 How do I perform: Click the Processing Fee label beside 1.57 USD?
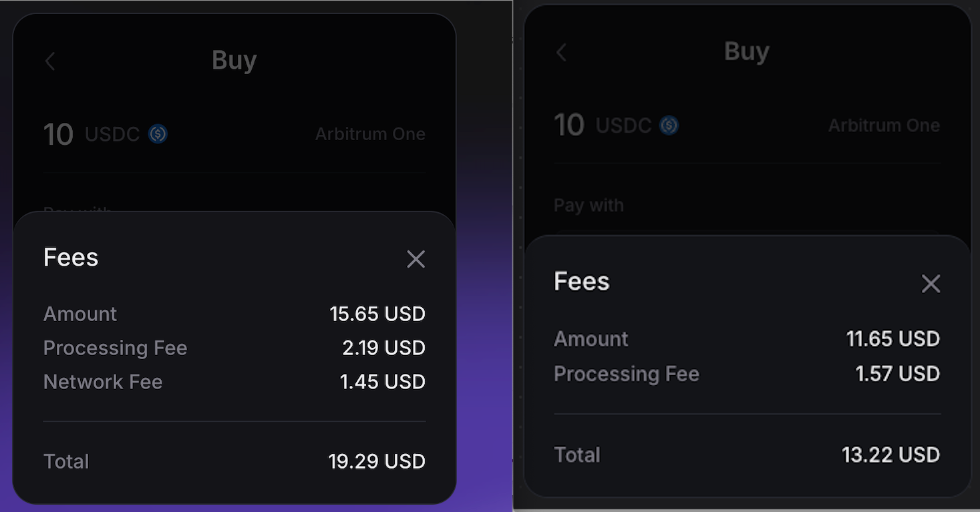click(x=627, y=374)
